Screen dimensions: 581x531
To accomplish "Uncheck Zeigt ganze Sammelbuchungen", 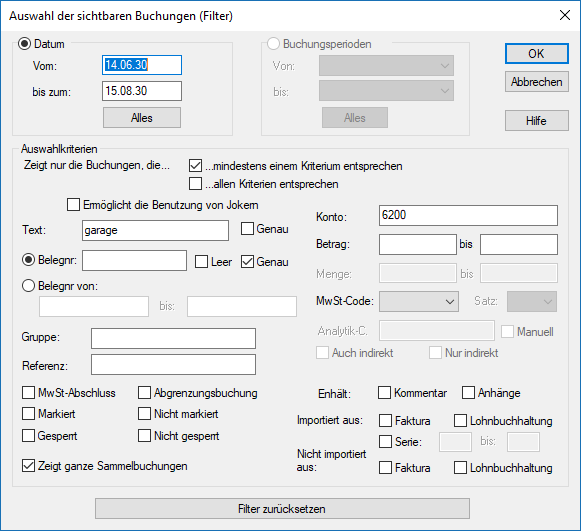I will 29,466.
